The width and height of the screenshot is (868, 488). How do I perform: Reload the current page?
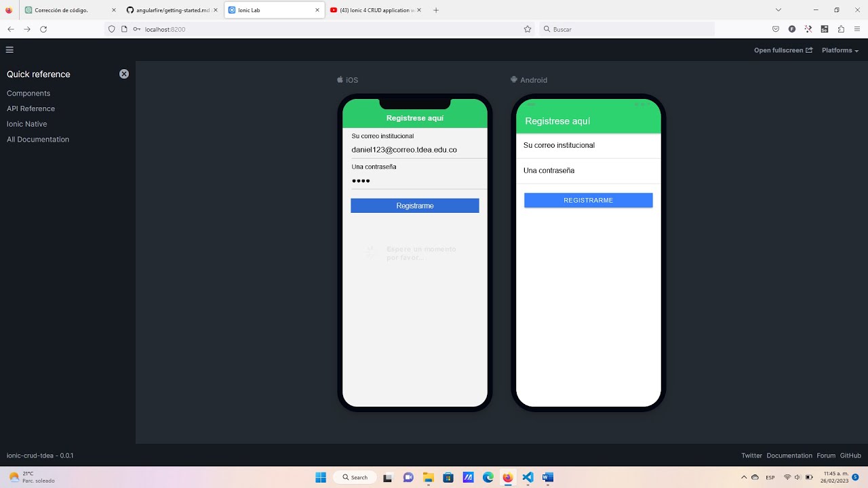[43, 29]
